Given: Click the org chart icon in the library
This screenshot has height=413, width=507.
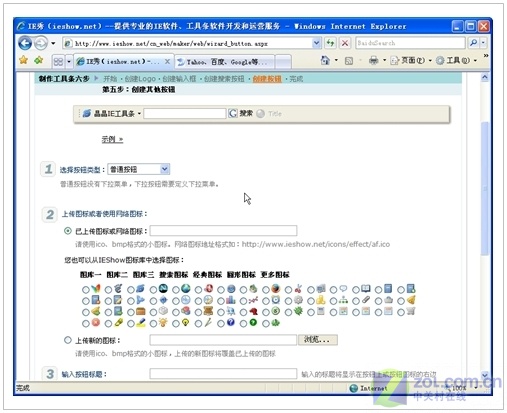Looking at the screenshot, I should 343,300.
